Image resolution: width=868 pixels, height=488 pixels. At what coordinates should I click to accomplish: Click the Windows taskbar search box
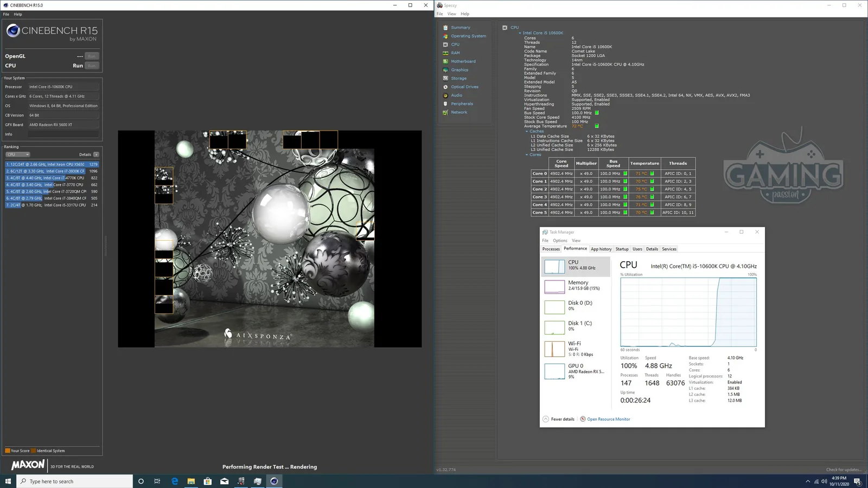(x=74, y=481)
